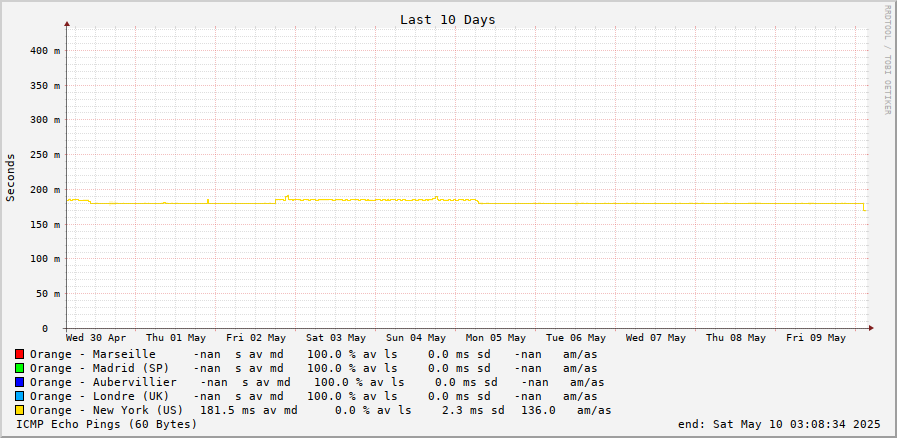Click the 'RRDTOOL / TOBI OETIKER' vertical credit
This screenshot has width=897, height=438.
[887, 59]
